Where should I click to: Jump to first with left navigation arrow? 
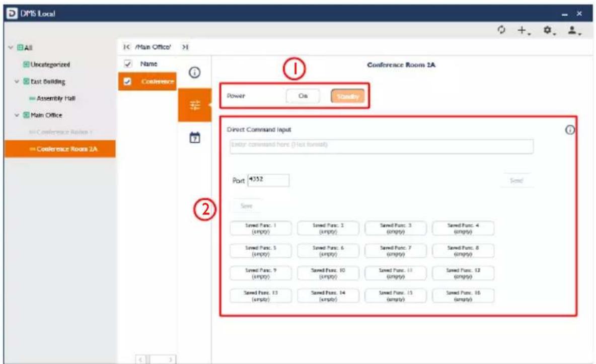coord(126,47)
